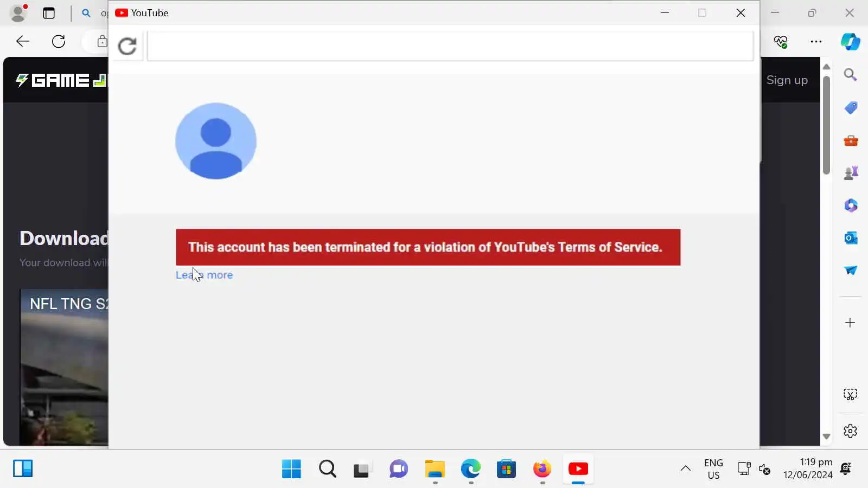Show hidden system tray icons
868x488 pixels.
pos(686,468)
